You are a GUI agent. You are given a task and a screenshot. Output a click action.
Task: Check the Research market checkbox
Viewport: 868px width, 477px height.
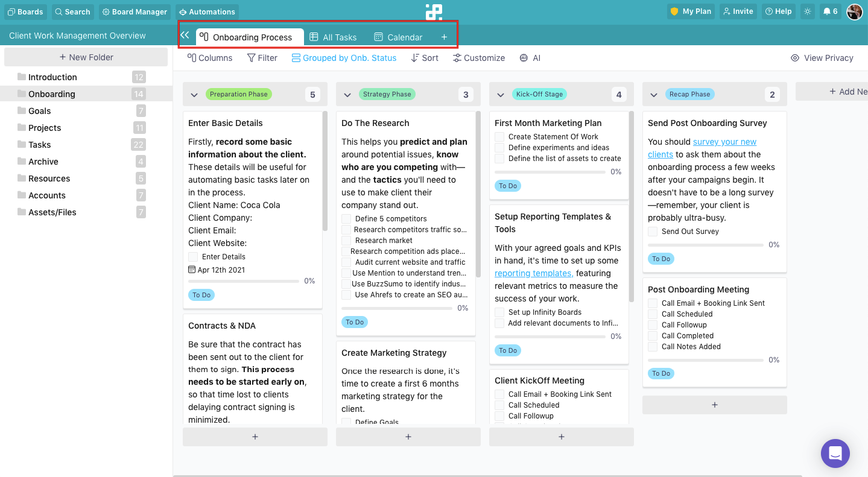point(346,241)
